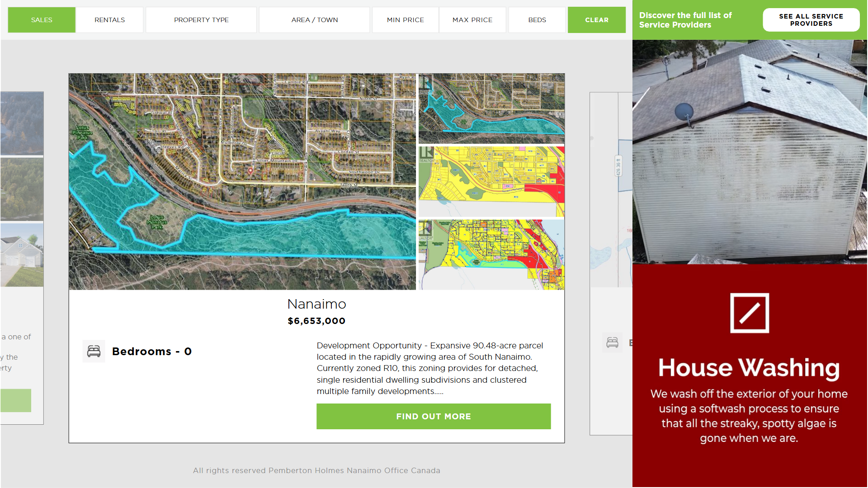The width and height of the screenshot is (868, 488).
Task: Expand the AREA / TOWN filter
Action: [315, 20]
